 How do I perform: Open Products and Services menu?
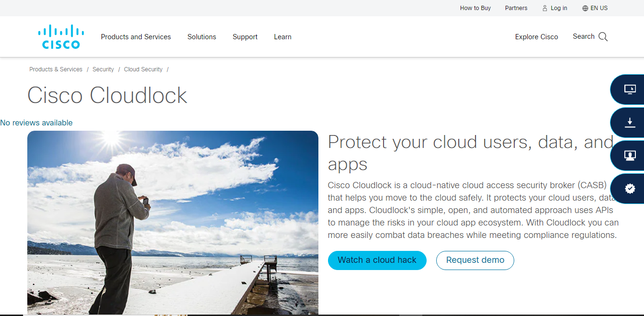coord(136,37)
